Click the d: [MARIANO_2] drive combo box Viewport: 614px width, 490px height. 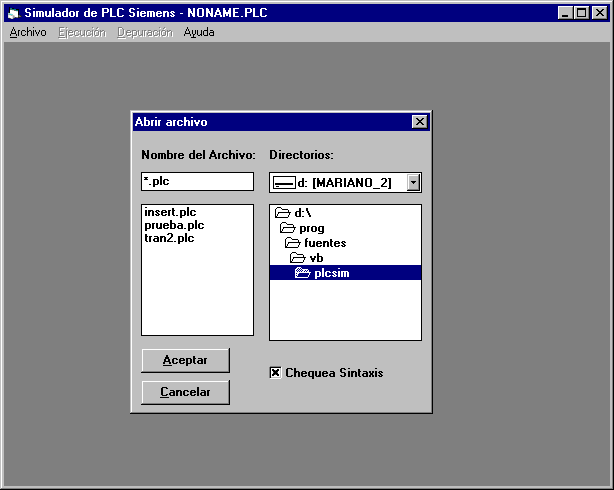pyautogui.click(x=345, y=183)
